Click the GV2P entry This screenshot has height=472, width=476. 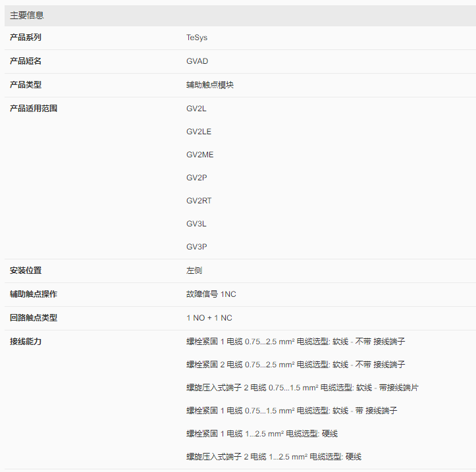(x=196, y=178)
